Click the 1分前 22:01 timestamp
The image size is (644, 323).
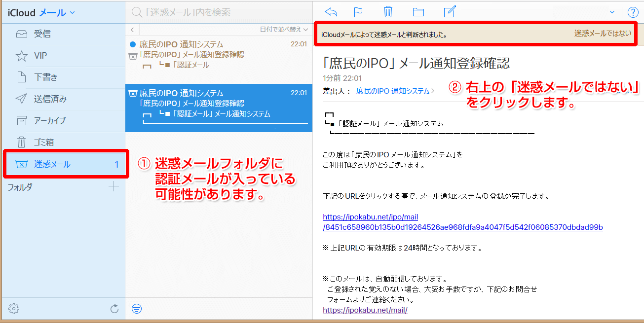[x=342, y=78]
